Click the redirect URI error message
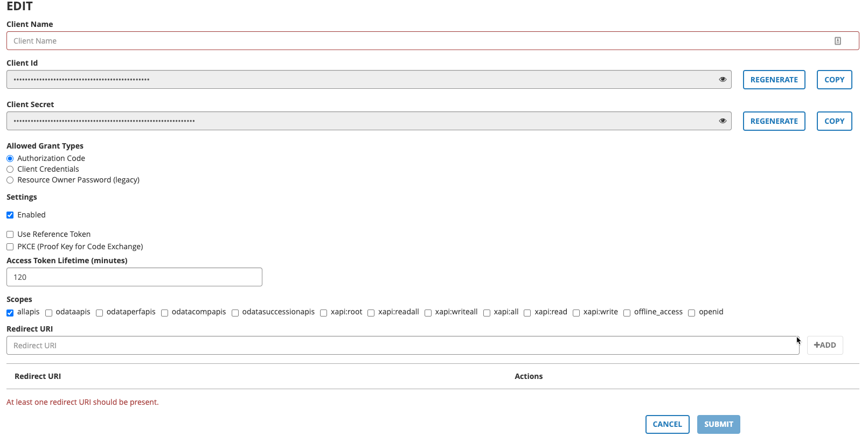The height and width of the screenshot is (436, 868). click(82, 402)
